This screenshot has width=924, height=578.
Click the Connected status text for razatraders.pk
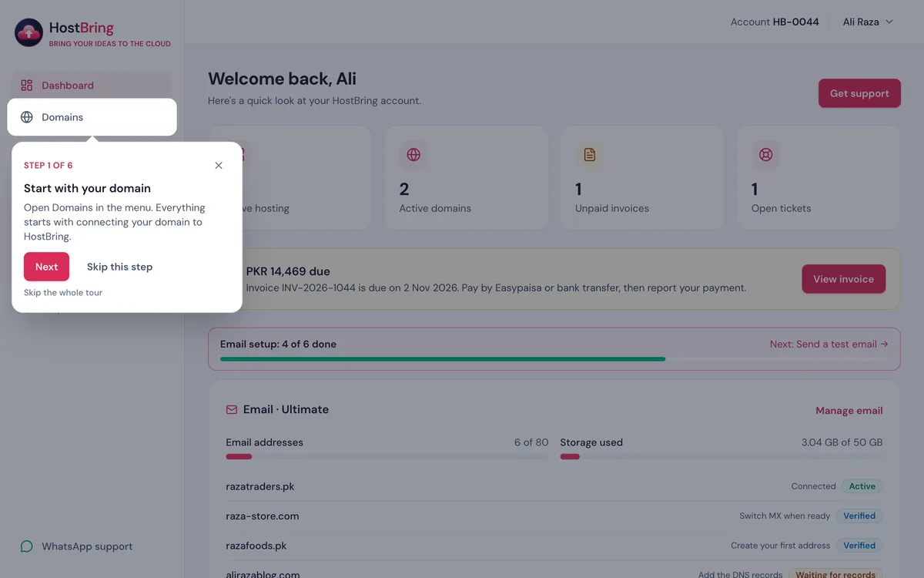(813, 486)
